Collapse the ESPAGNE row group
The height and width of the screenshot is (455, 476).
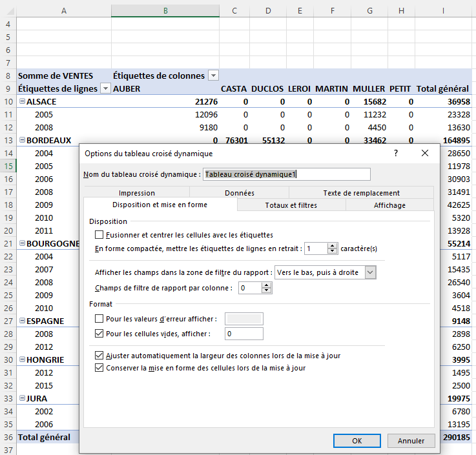click(22, 321)
